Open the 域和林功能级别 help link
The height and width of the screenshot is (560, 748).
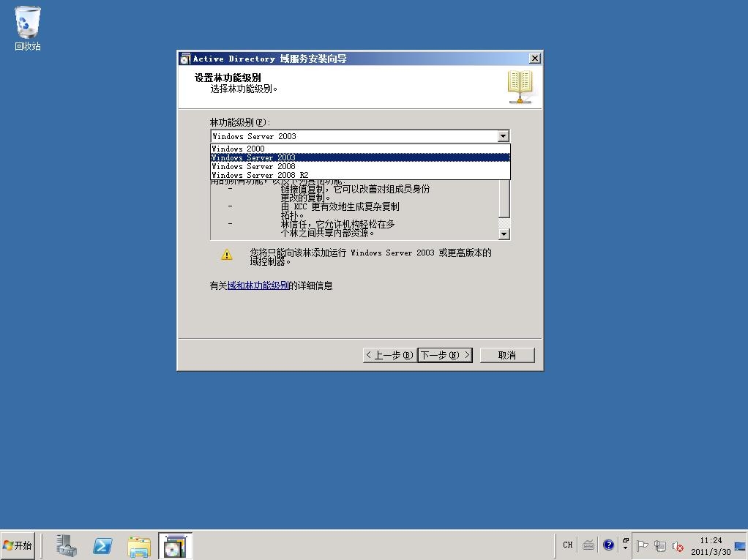click(258, 285)
